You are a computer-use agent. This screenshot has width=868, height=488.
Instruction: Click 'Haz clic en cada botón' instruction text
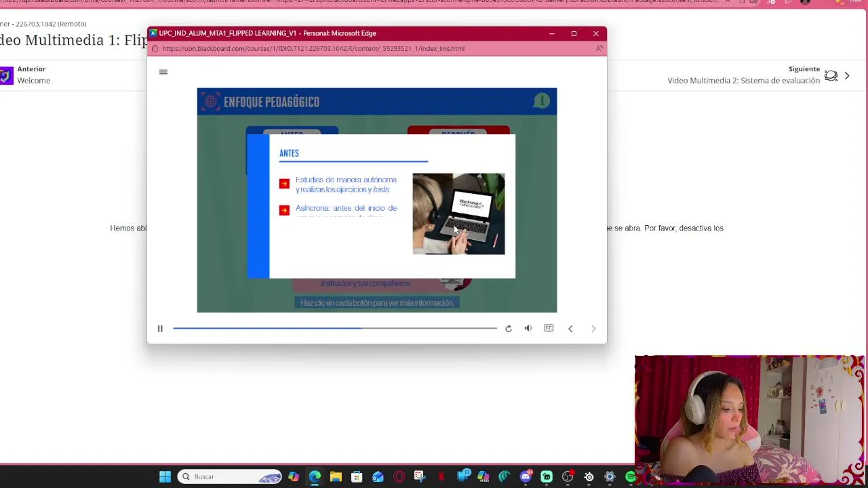point(377,303)
